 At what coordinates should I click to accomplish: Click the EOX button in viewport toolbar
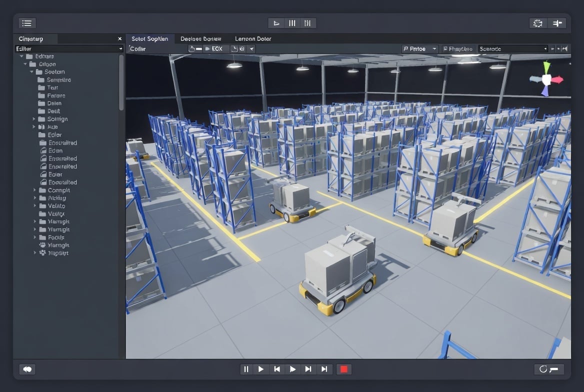tap(216, 48)
